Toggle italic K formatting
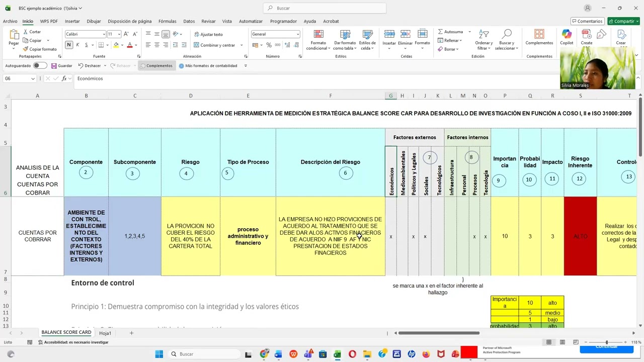Screen dimensions: 644x362 tap(77, 45)
